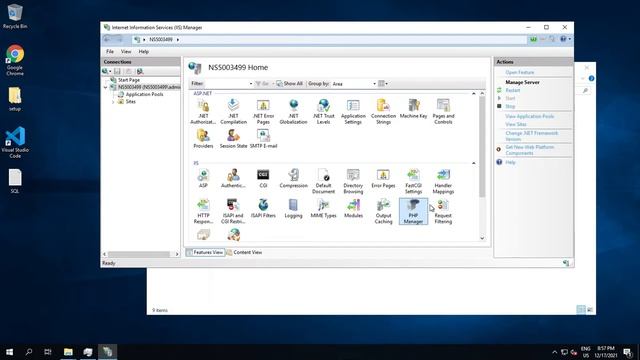This screenshot has width=640, height=360.
Task: Open .NET Trust Levels feature
Action: [323, 111]
